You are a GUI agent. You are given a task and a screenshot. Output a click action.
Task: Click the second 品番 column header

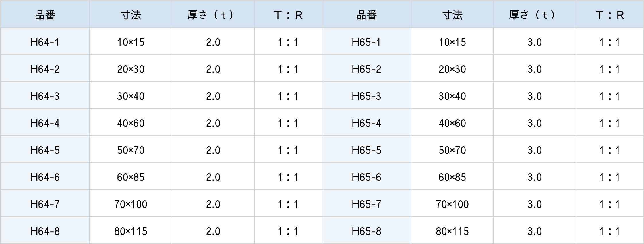(366, 15)
